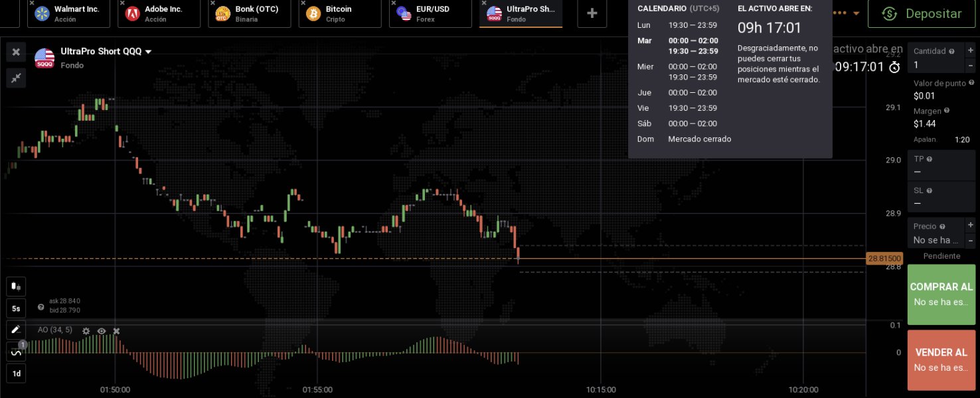Increase Precio with the plus button
The width and height of the screenshot is (980, 398).
(971, 225)
